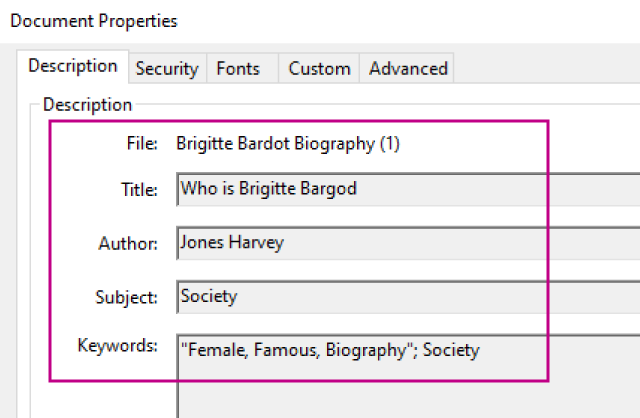The image size is (640, 418).
Task: Open the Fonts tab
Action: point(238,69)
